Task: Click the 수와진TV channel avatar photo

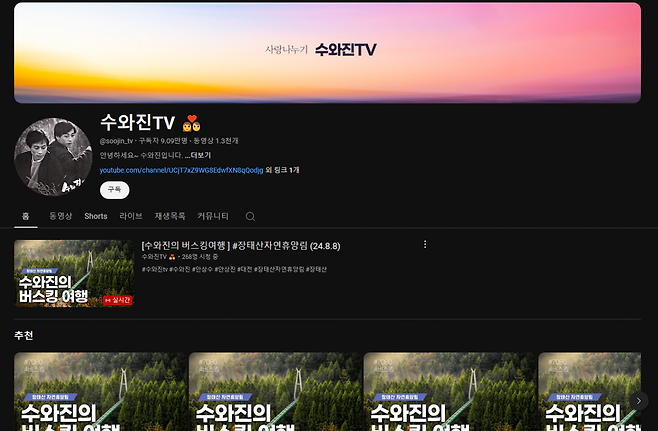Action: pos(53,157)
